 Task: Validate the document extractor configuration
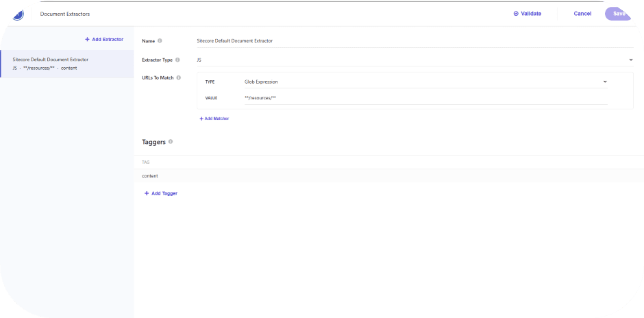pos(527,14)
